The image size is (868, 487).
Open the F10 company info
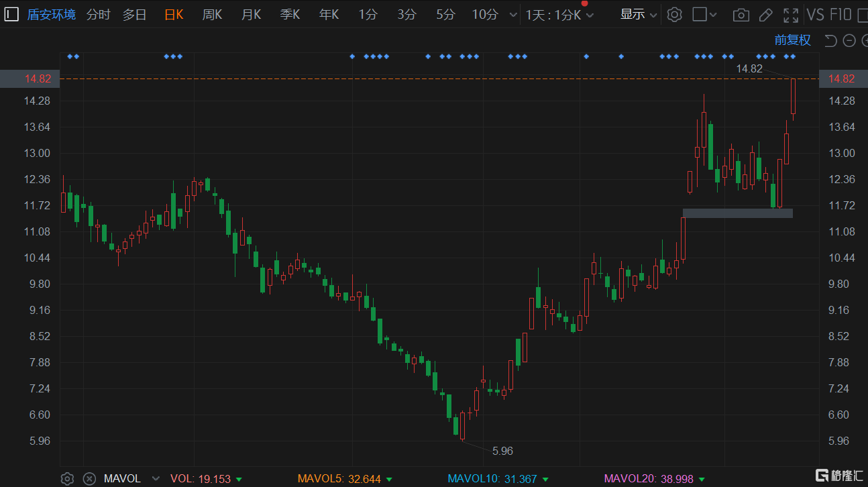840,14
